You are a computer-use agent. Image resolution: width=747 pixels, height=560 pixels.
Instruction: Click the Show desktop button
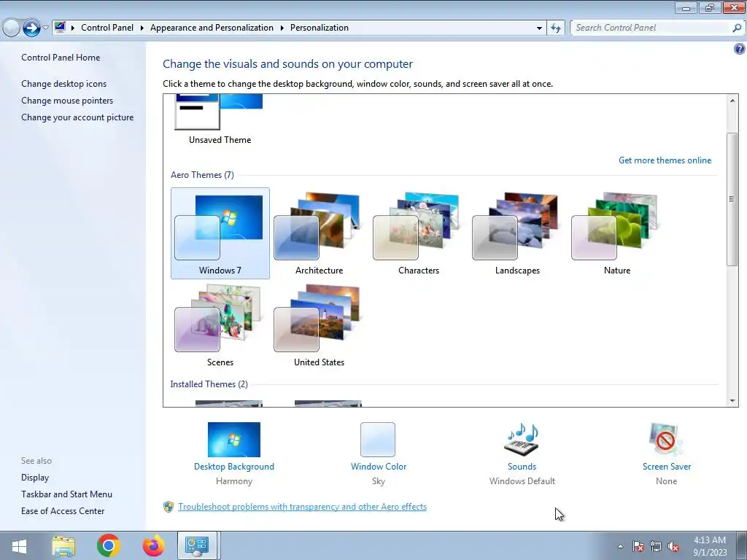[x=743, y=545]
